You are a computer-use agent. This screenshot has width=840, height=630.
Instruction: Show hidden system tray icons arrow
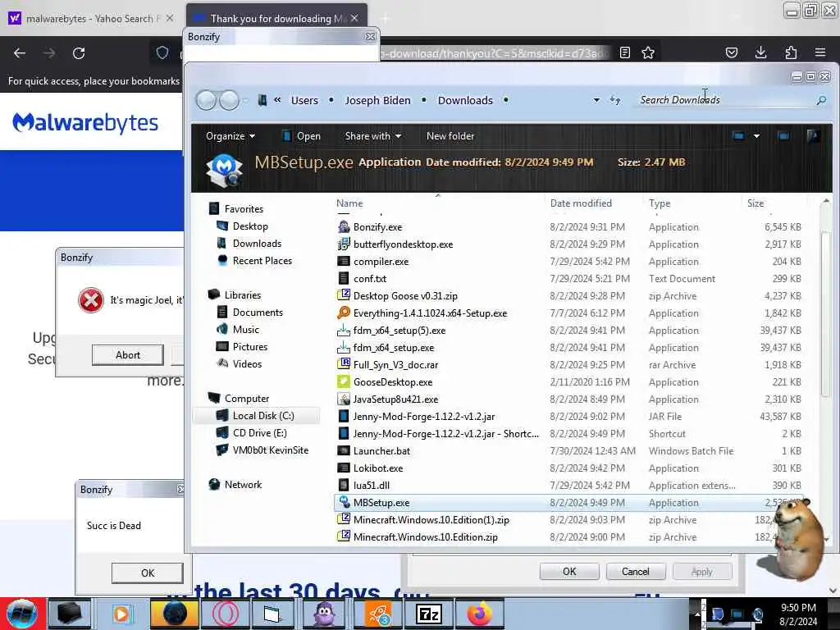(x=697, y=614)
